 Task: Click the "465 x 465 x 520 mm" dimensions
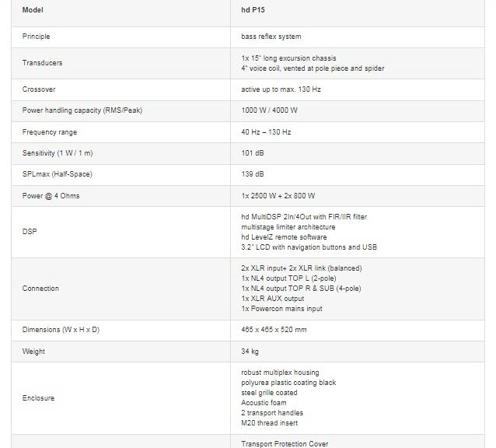(274, 331)
